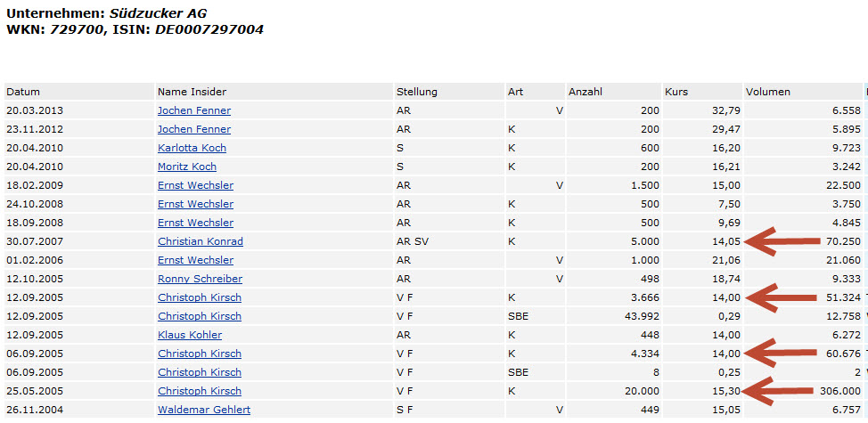This screenshot has height=423, width=868.
Task: Open Christian Konrad insider link
Action: click(x=200, y=241)
